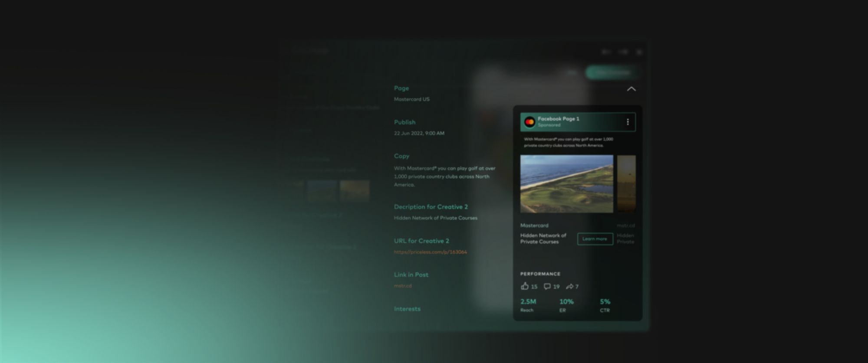Collapse the details panel with the up chevron
868x363 pixels.
pyautogui.click(x=631, y=89)
